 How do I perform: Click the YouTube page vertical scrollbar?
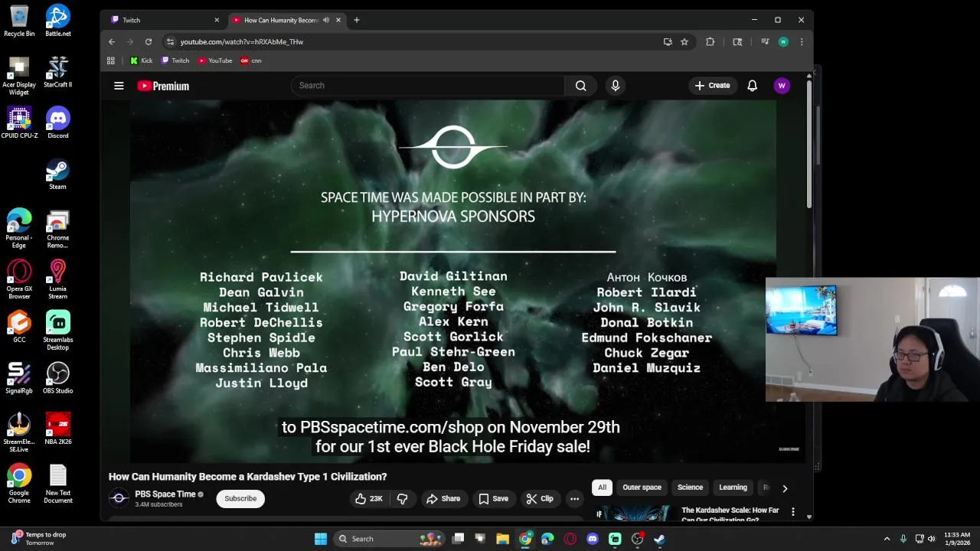coord(808,145)
